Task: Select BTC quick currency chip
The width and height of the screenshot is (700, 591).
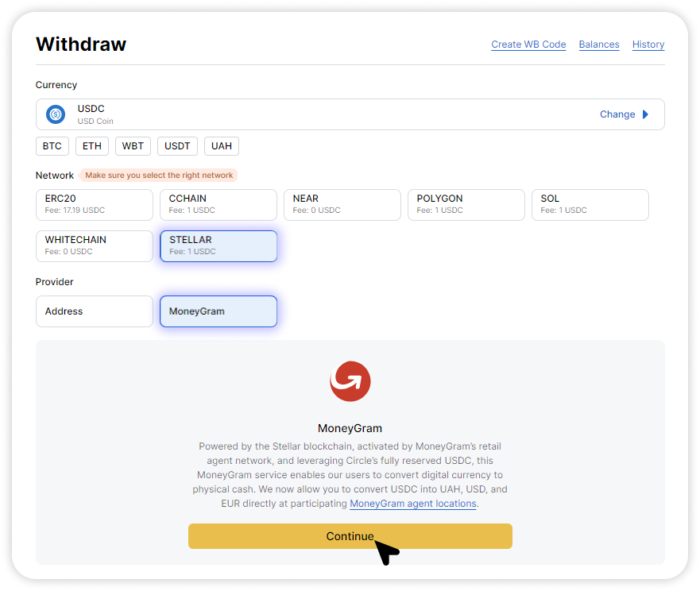Action: (x=52, y=146)
